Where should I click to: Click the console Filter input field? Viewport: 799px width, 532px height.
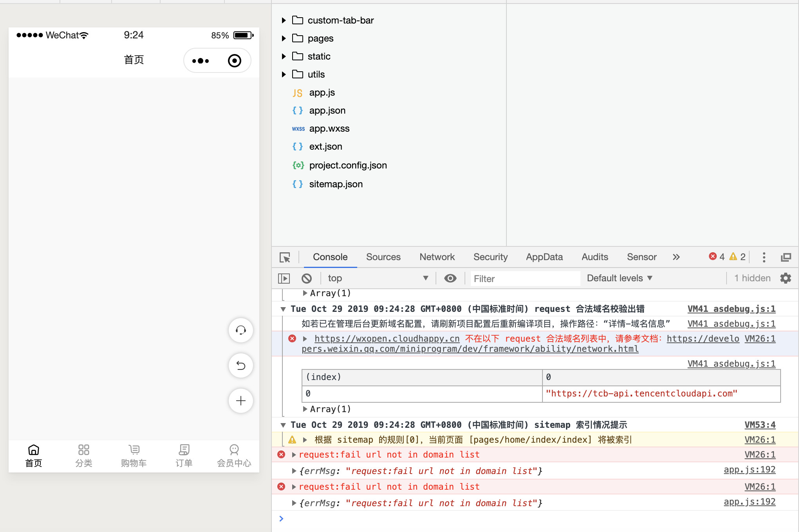(x=524, y=279)
